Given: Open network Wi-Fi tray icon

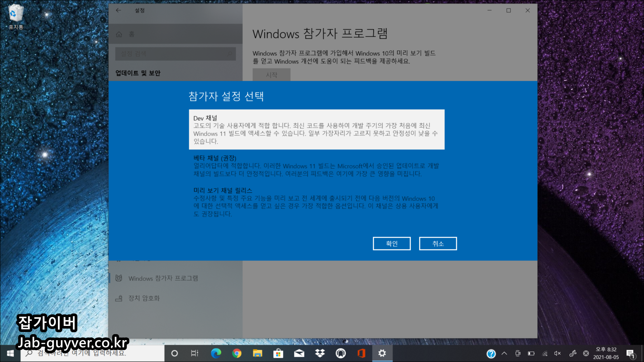Looking at the screenshot, I should pos(545,353).
